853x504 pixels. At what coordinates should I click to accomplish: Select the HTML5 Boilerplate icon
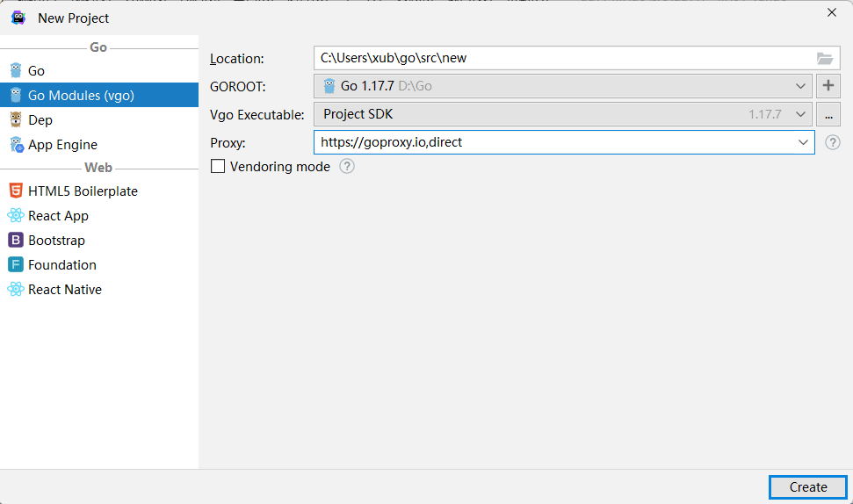tap(15, 191)
